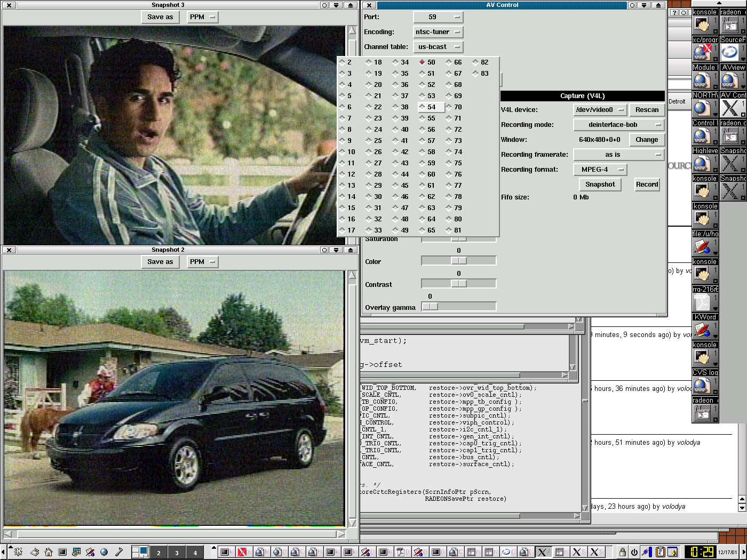
Task: Click the lock screen icon in taskbar
Action: click(622, 552)
